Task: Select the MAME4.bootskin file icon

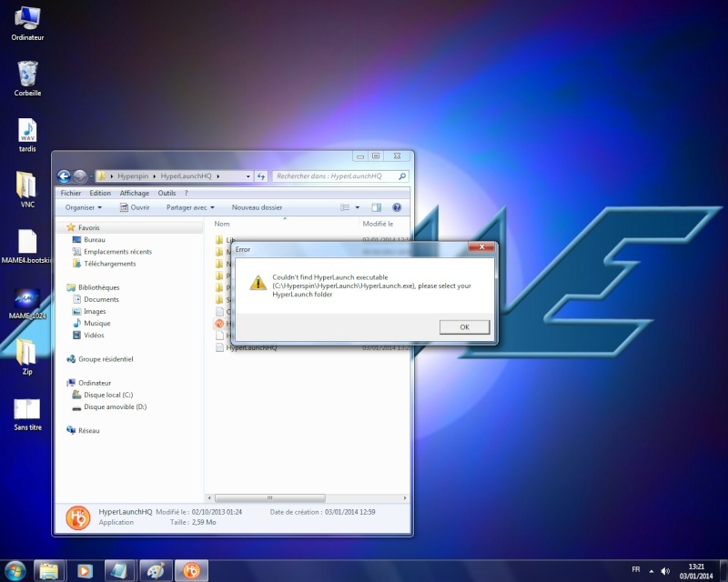Action: coord(26,246)
